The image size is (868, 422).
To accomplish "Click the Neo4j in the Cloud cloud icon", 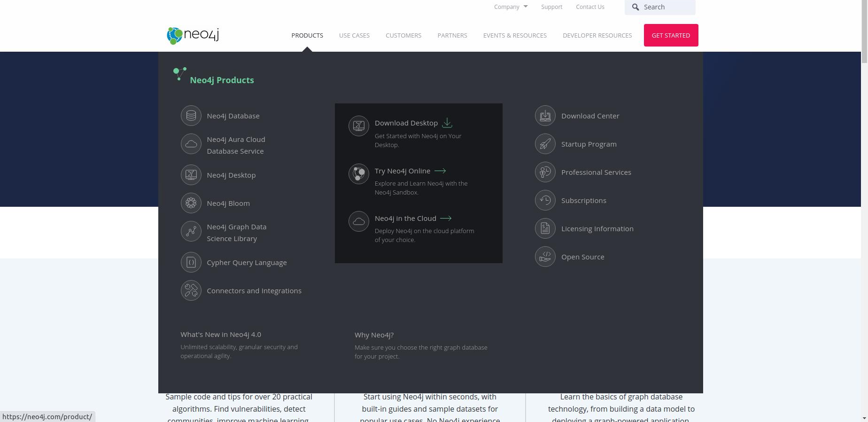I will [x=359, y=221].
